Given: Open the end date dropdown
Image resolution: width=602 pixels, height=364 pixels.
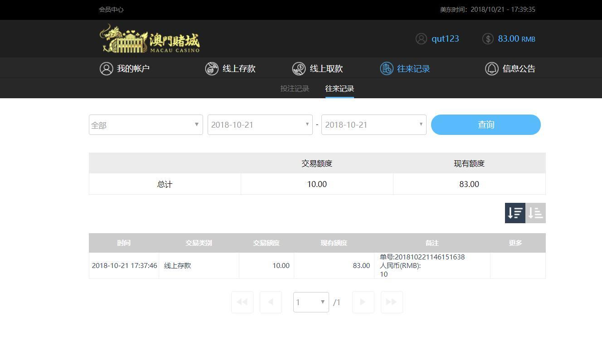Looking at the screenshot, I should pyautogui.click(x=374, y=125).
